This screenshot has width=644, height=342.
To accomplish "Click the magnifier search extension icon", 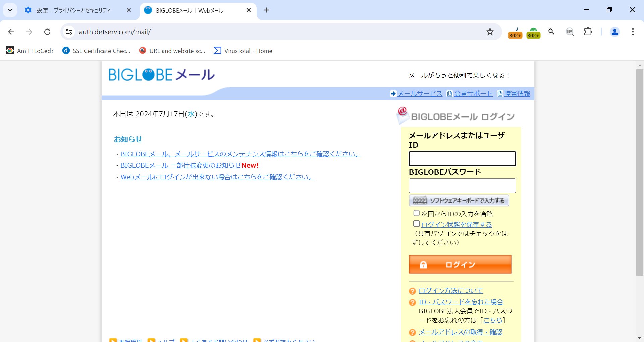I will tap(551, 32).
